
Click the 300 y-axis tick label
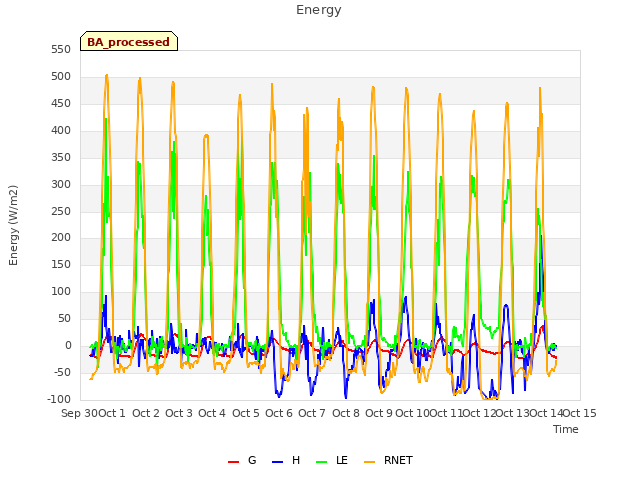click(x=61, y=184)
